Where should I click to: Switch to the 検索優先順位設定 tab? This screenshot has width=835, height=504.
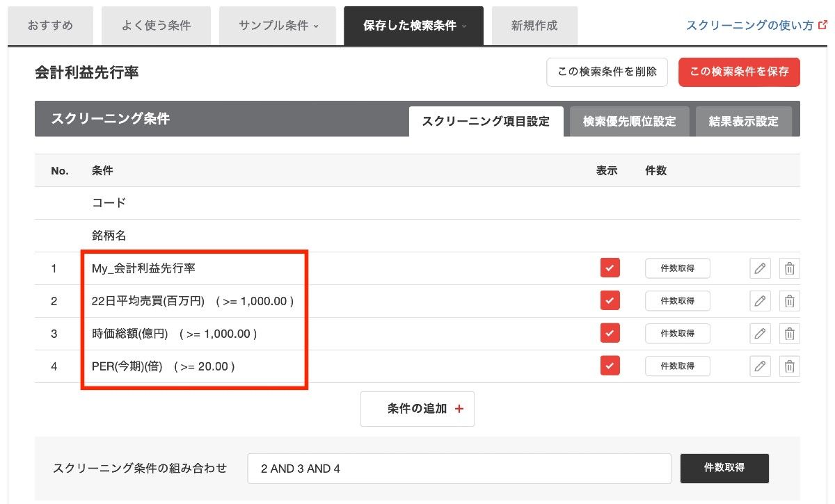(629, 122)
